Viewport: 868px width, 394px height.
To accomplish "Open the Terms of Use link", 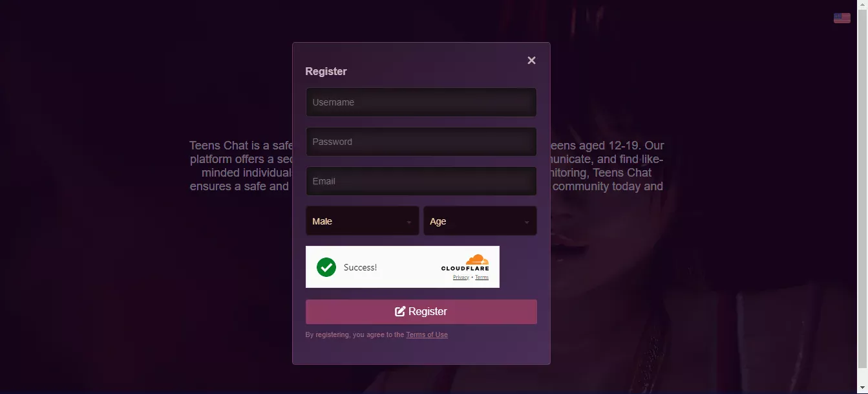I will point(427,334).
